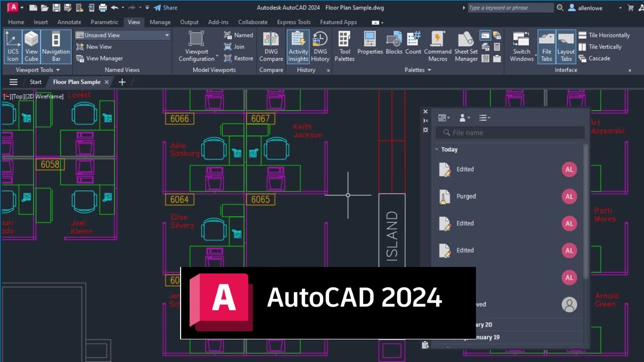Image resolution: width=644 pixels, height=362 pixels.
Task: Click the Share button
Action: pyautogui.click(x=166, y=8)
